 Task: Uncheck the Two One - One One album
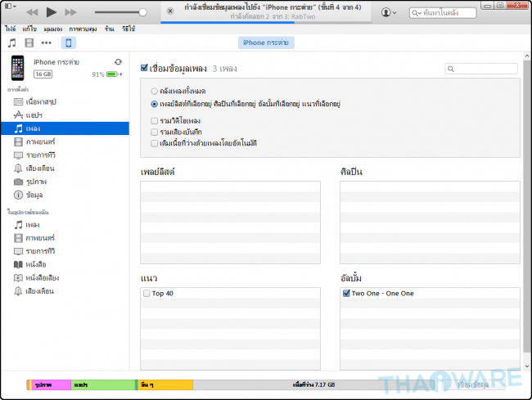[346, 293]
